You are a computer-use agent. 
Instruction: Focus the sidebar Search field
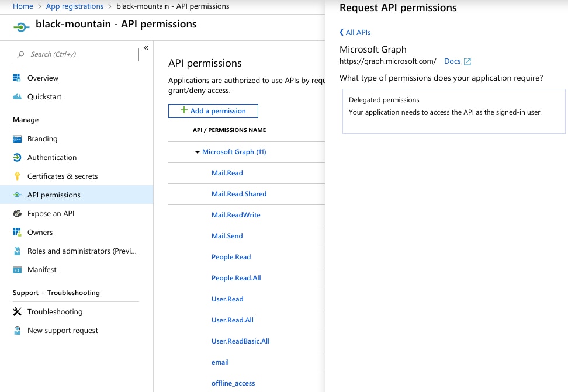pyautogui.click(x=76, y=54)
